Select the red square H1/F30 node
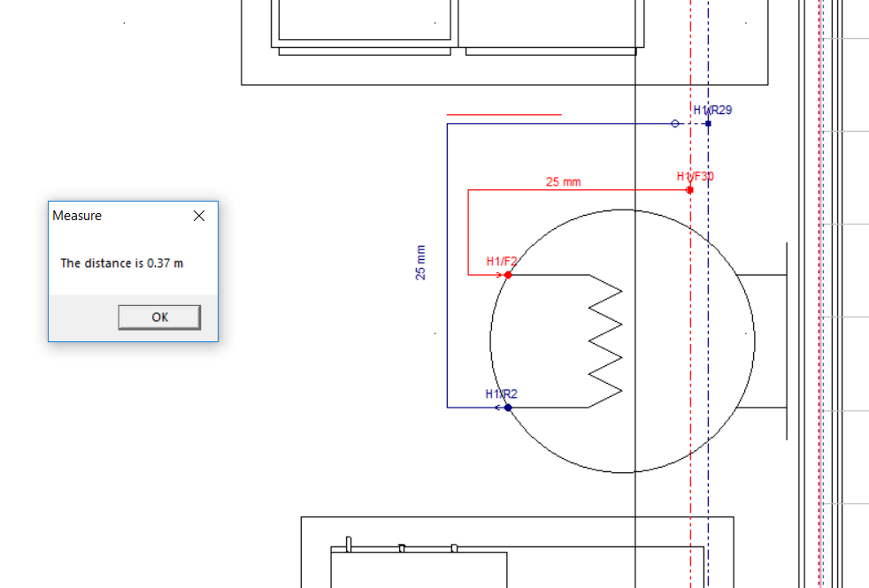Viewport: 869px width, 588px height. (690, 190)
